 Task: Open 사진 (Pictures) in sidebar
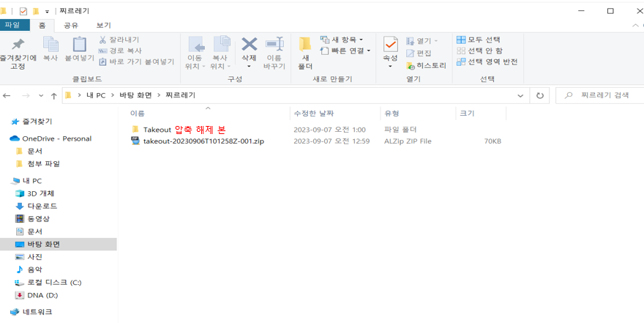point(35,257)
